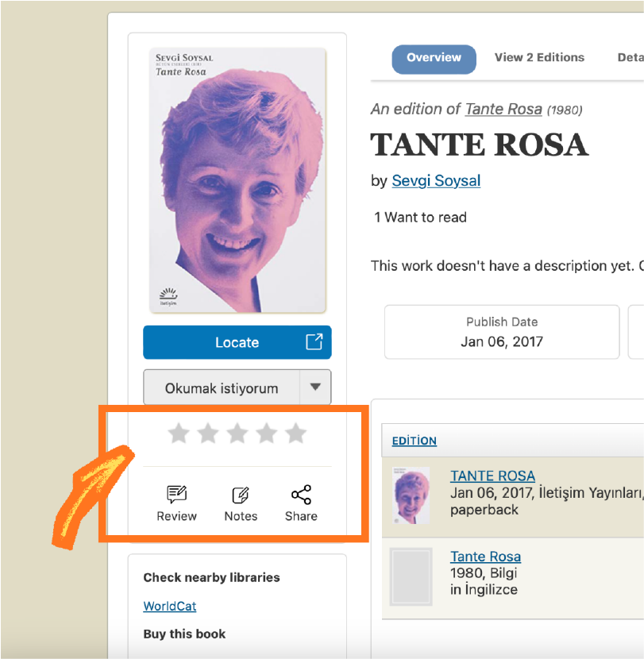This screenshot has width=644, height=659.
Task: Open the Sevgi Soysal author link
Action: click(436, 181)
